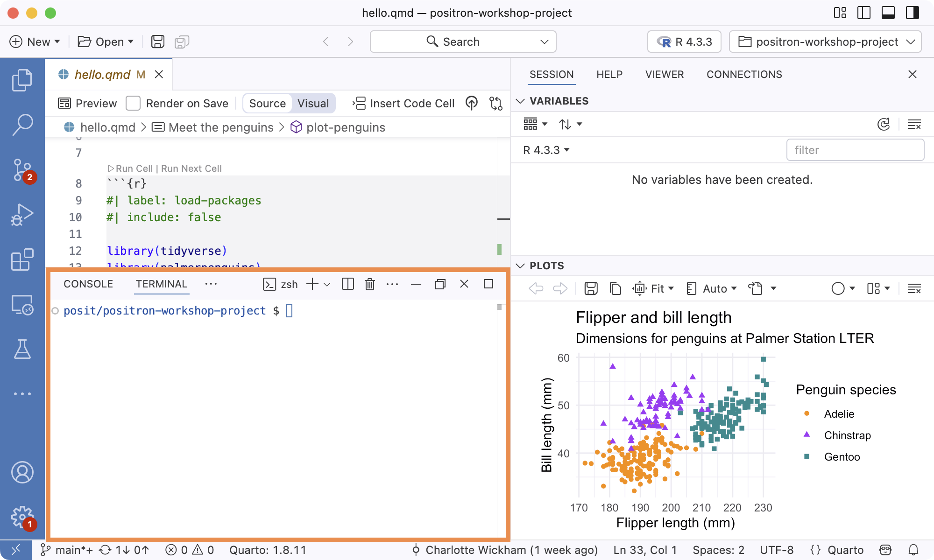Click main*+ branch in status bar
934x560 pixels.
pos(67,550)
